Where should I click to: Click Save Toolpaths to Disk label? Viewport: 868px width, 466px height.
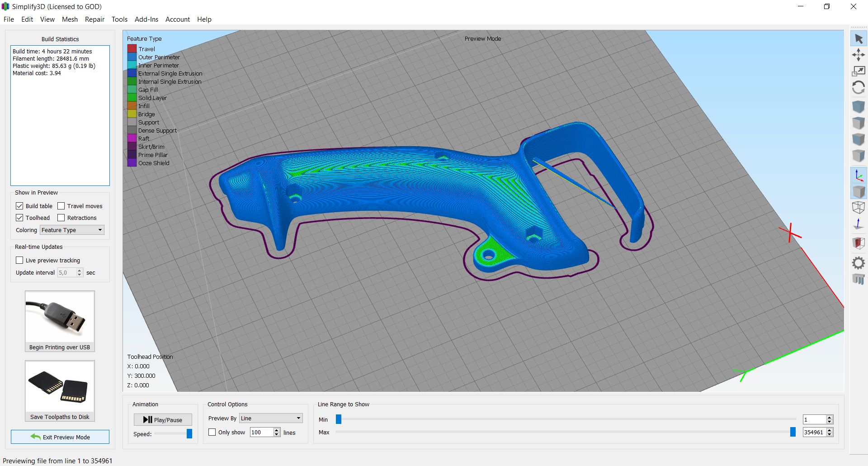coord(60,417)
